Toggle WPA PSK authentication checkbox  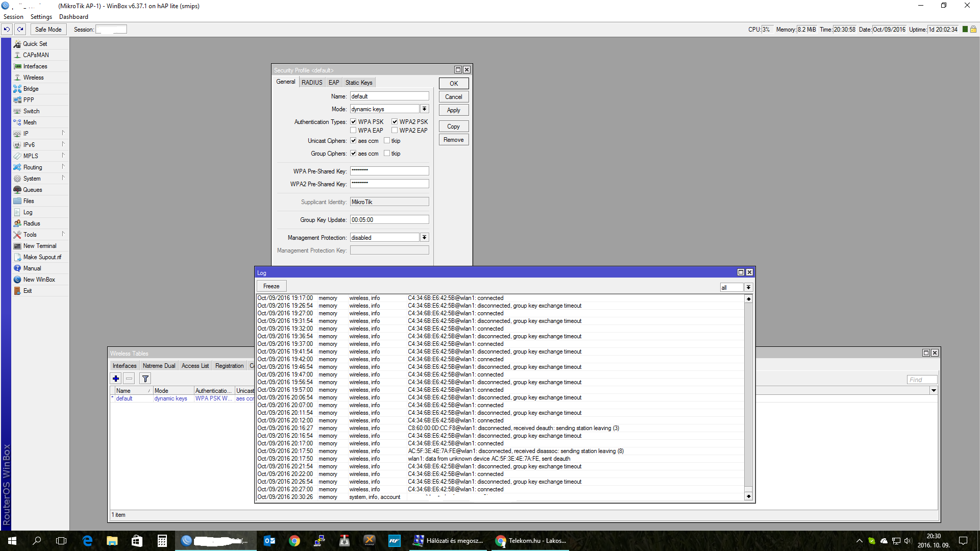[353, 122]
